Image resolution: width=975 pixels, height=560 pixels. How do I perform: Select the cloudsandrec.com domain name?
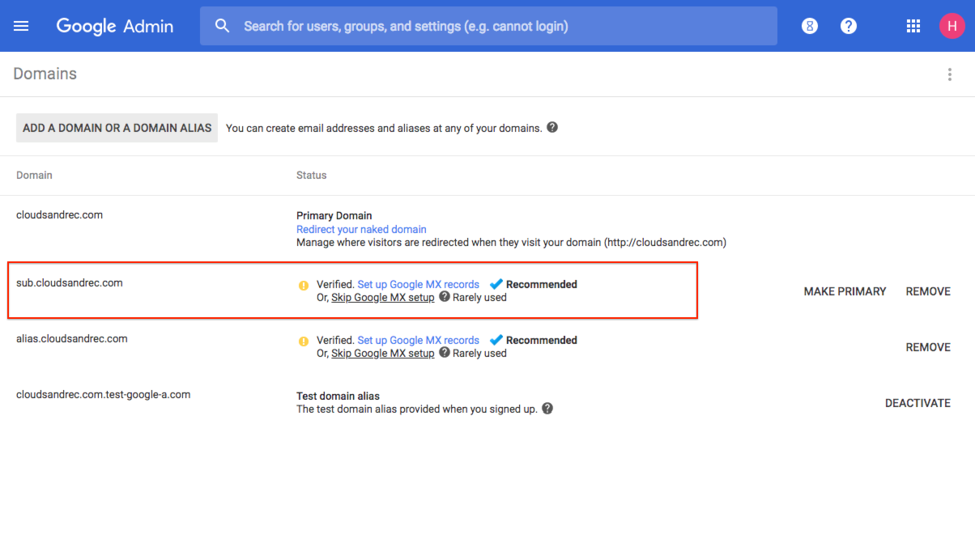(60, 215)
